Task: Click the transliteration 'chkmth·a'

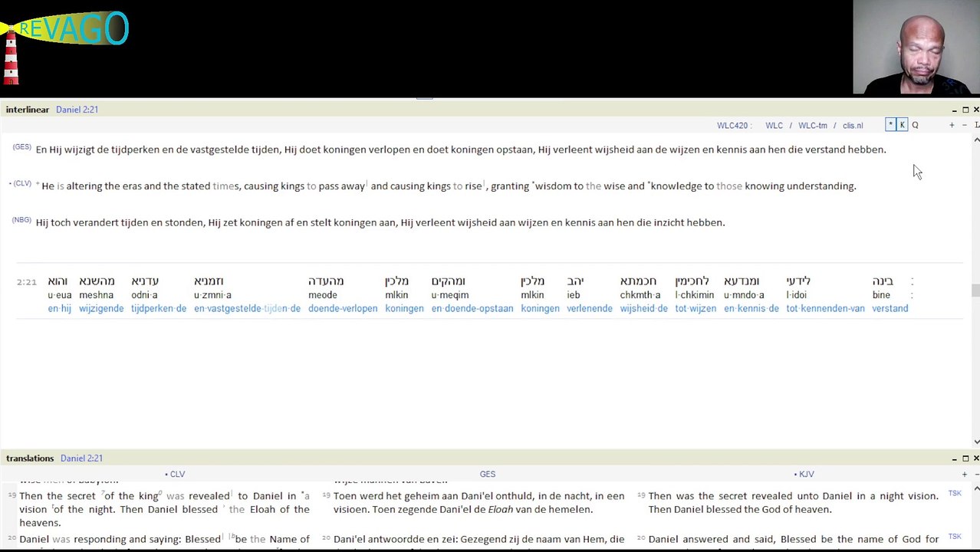Action: [x=640, y=295]
